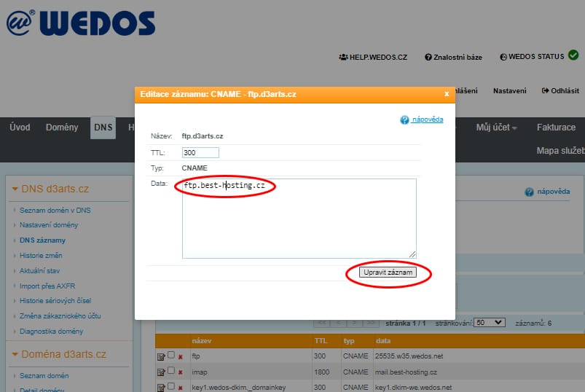The width and height of the screenshot is (585, 392).
Task: Edit the ftp record pencil icon
Action: click(x=161, y=357)
